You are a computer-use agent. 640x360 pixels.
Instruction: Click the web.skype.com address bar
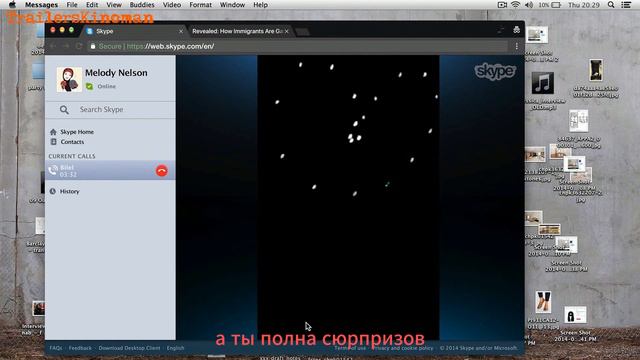point(298,46)
